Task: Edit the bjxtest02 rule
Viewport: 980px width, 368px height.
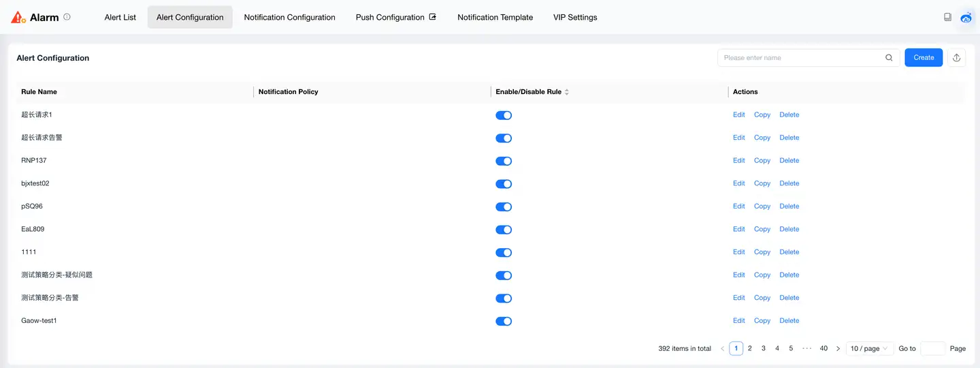Action: tap(739, 183)
